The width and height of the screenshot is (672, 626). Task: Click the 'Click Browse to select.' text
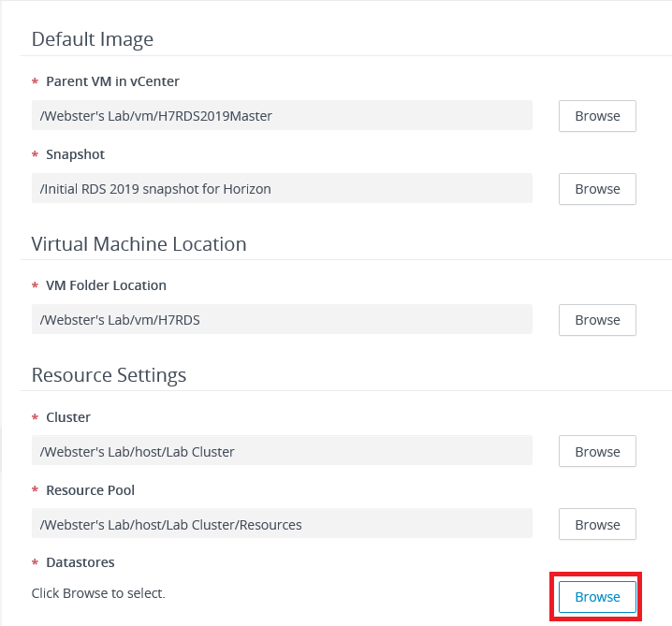point(98,593)
